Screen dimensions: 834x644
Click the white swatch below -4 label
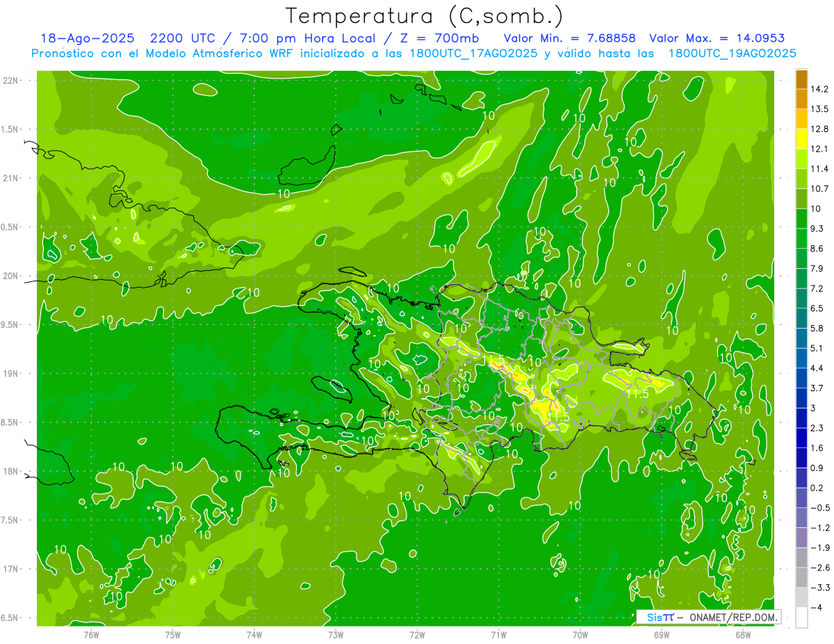801,617
